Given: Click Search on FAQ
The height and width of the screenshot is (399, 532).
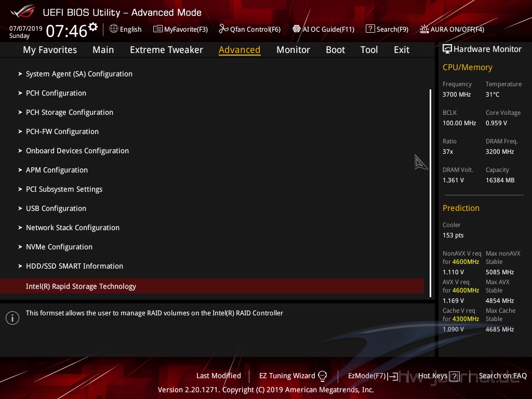Looking at the screenshot, I should 502,376.
